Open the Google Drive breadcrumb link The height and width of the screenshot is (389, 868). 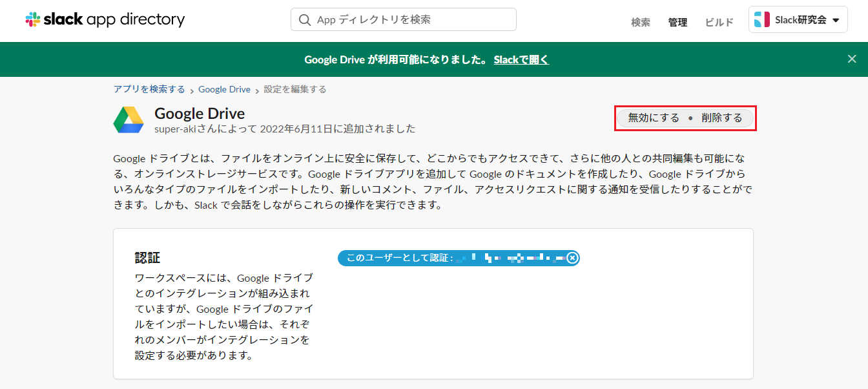point(224,89)
